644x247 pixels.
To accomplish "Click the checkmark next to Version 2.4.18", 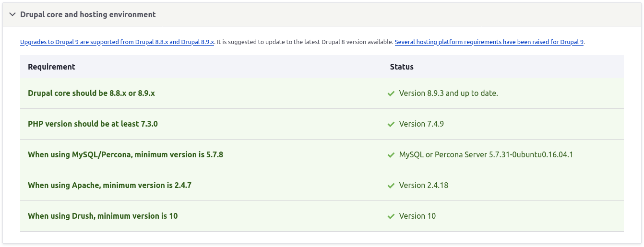I will 391,186.
